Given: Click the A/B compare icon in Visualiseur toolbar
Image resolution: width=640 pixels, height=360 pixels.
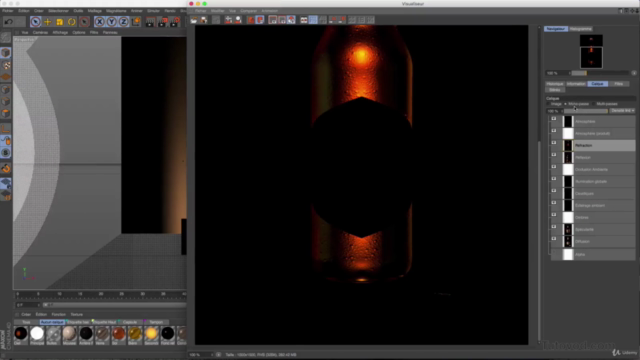Looking at the screenshot, I should (304, 20).
